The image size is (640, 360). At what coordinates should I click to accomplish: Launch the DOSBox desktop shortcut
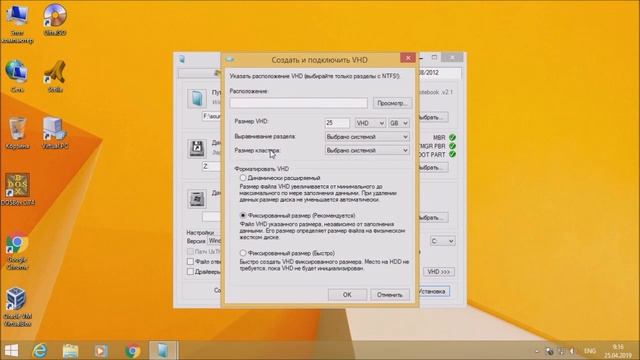[x=17, y=189]
